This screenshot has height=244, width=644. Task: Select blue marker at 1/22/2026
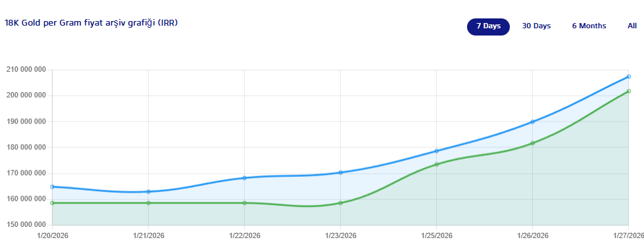point(244,178)
